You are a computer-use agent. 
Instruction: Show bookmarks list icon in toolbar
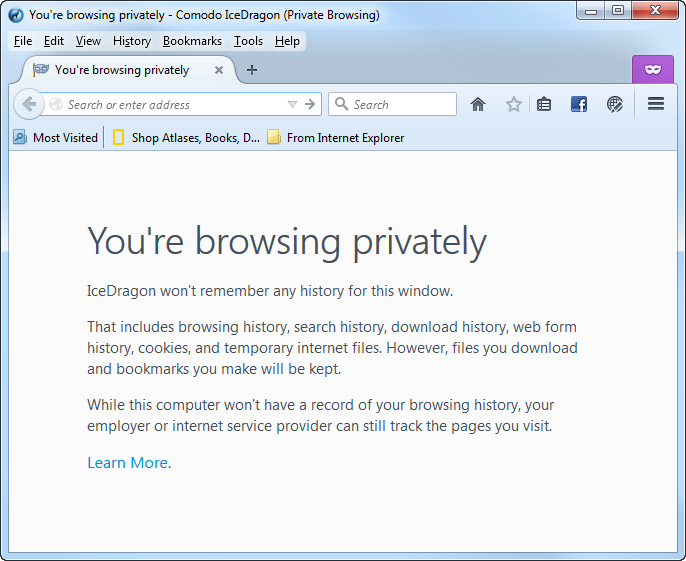[543, 104]
